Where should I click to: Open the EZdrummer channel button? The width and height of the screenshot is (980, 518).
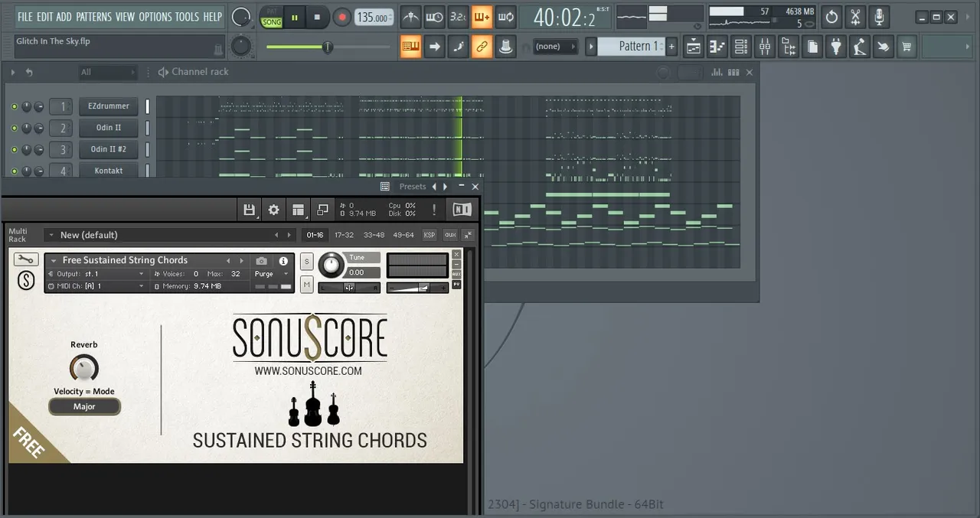coord(109,106)
